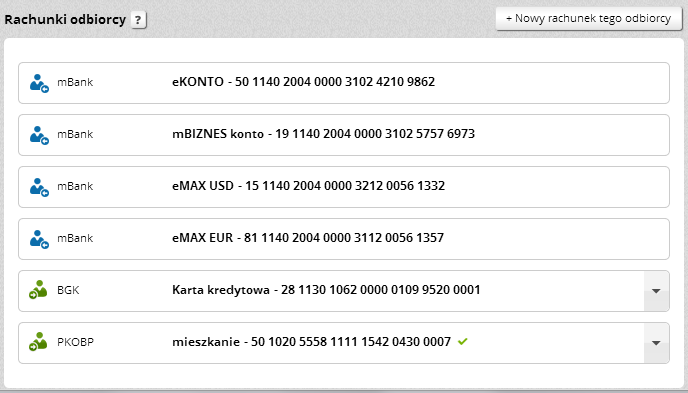Click the green person icon beside BGK
The width and height of the screenshot is (688, 393).
(x=38, y=290)
